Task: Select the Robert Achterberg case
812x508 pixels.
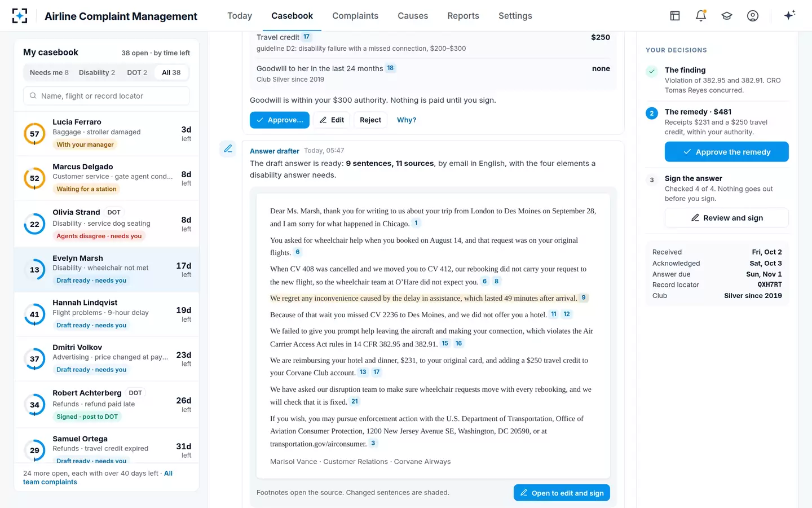Action: 107,405
